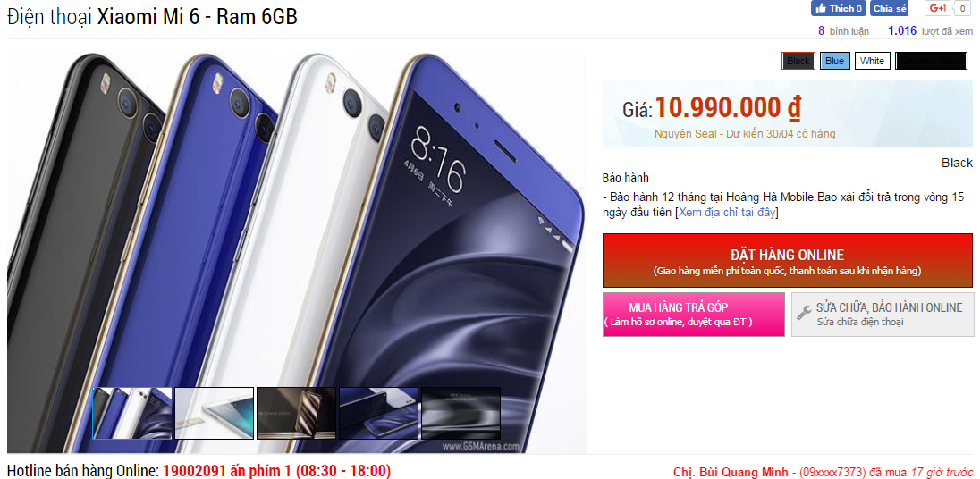This screenshot has height=479, width=980.
Task: Choose the White color variant
Action: click(x=872, y=61)
